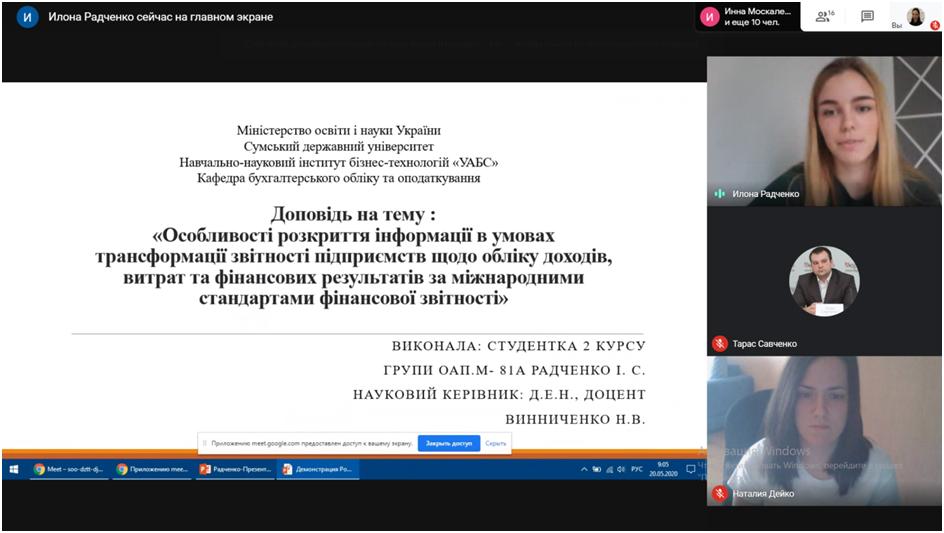Switch to Chrome 'Meet - soo-dztt-dj...' taskbar item
Viewport: 944px width, 533px height.
click(69, 469)
